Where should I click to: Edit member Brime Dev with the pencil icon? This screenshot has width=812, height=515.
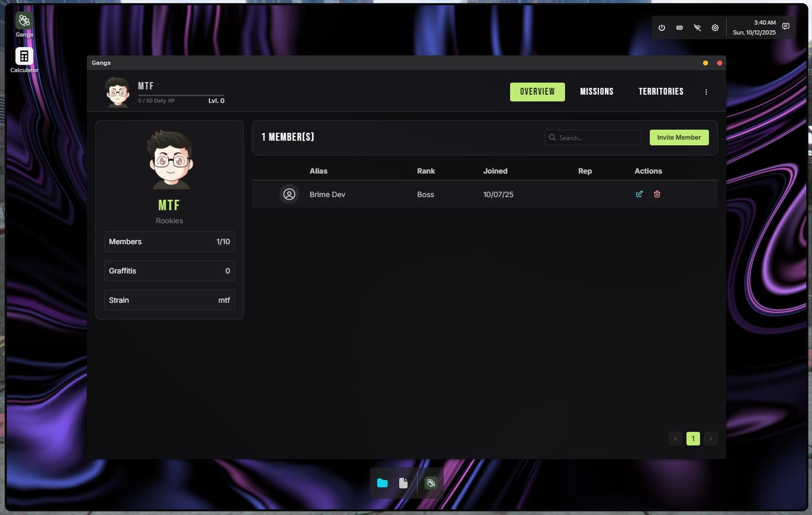639,194
